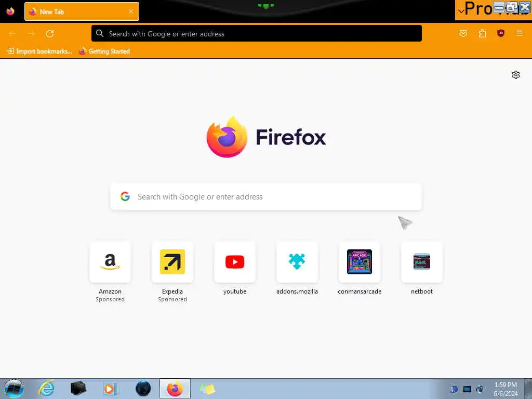
Task: Click the Firefox taskbar button
Action: click(x=175, y=389)
